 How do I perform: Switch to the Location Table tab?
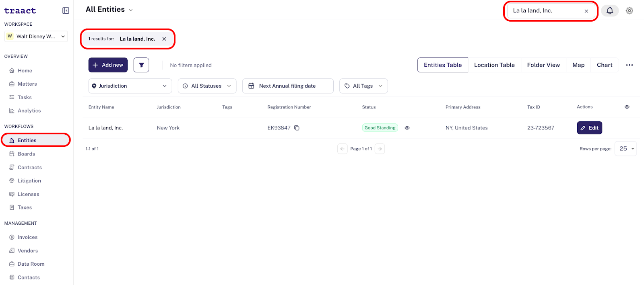click(494, 65)
